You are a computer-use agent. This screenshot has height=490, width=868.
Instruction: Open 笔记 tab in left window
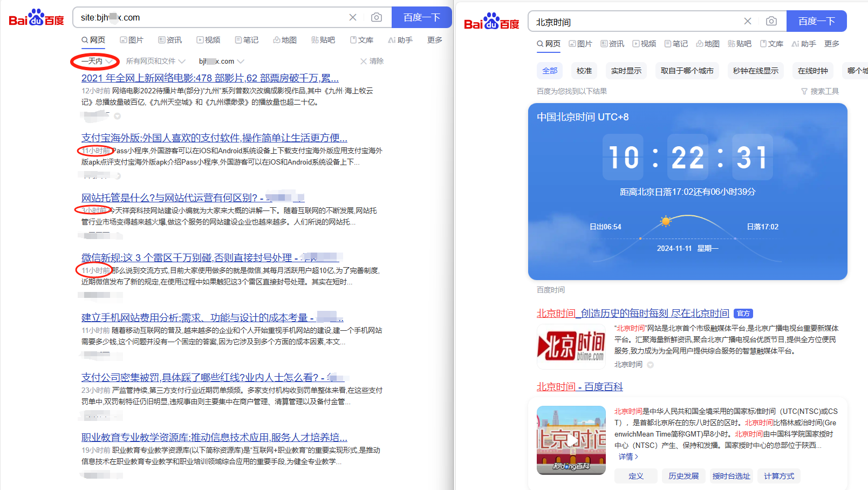247,40
